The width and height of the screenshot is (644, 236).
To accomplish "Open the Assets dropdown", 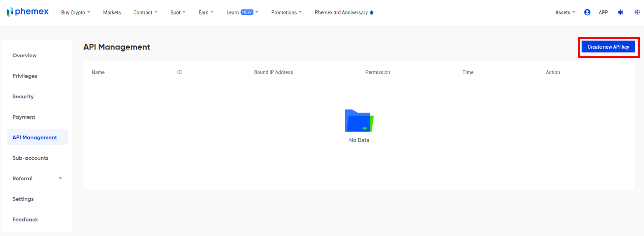I will 565,12.
